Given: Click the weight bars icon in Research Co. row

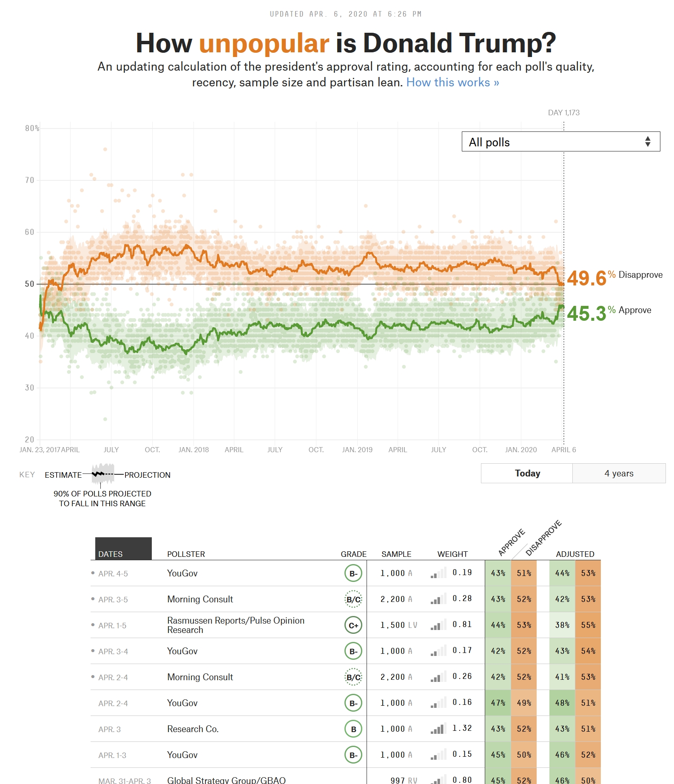Looking at the screenshot, I should pyautogui.click(x=438, y=729).
